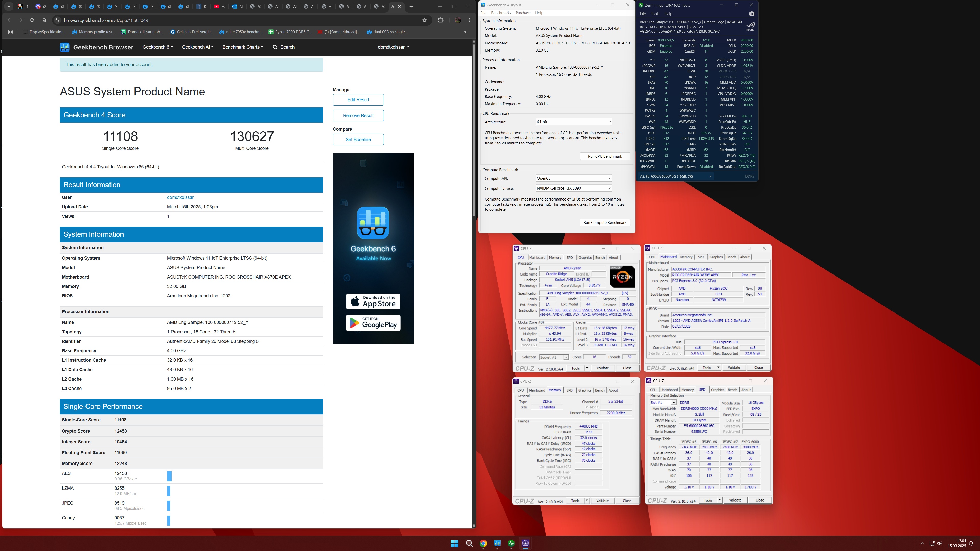Screen dimensions: 980x551
Task: Open Tools dropdown arrow in CPU-Z CPU window
Action: [x=587, y=368]
